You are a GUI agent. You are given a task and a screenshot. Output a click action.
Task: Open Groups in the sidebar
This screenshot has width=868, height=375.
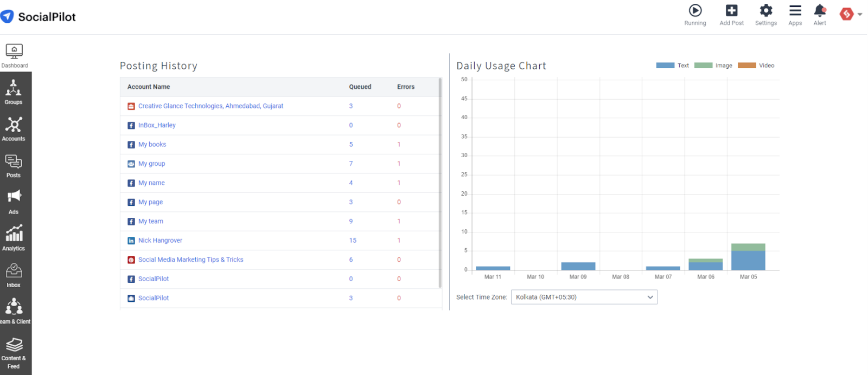point(14,92)
